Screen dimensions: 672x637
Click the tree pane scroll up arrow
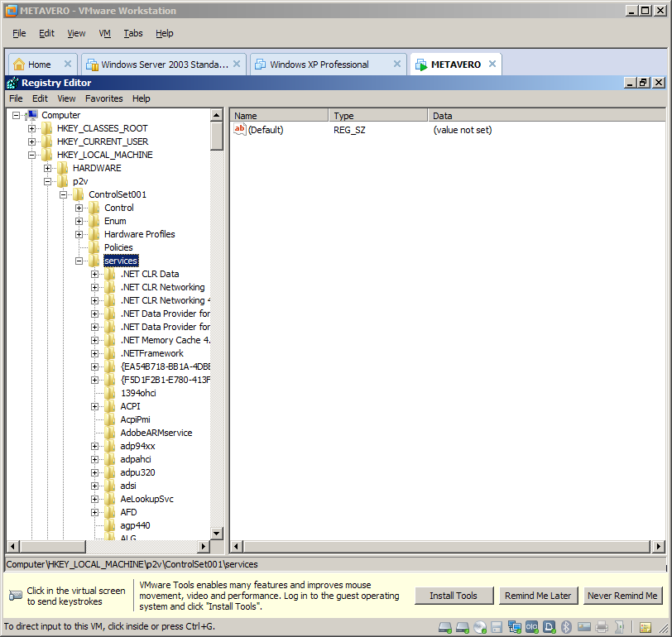click(x=217, y=115)
